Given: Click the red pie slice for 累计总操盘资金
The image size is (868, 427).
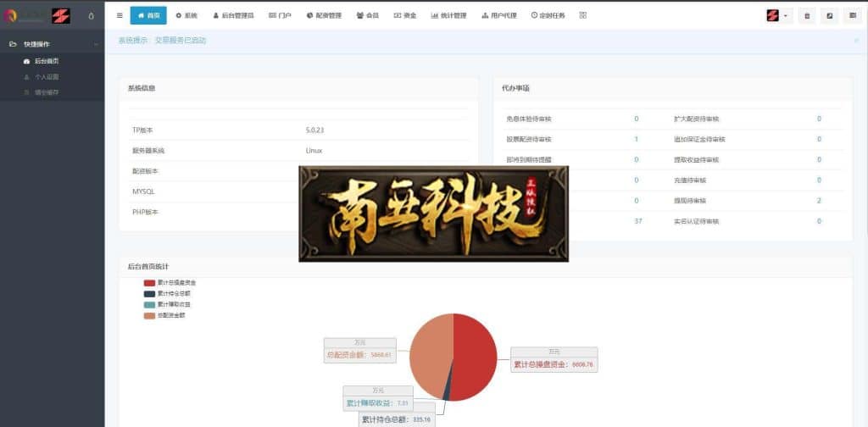Looking at the screenshot, I should [476, 357].
